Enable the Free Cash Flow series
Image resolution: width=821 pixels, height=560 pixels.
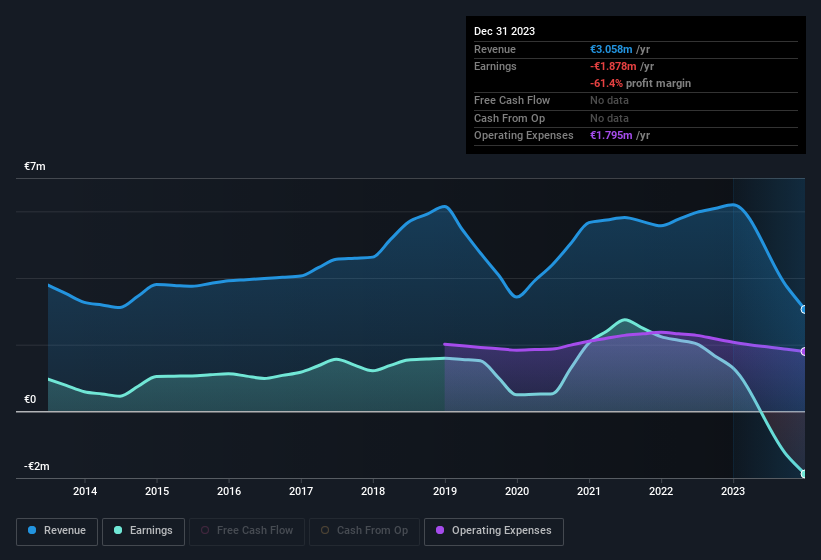(x=246, y=531)
